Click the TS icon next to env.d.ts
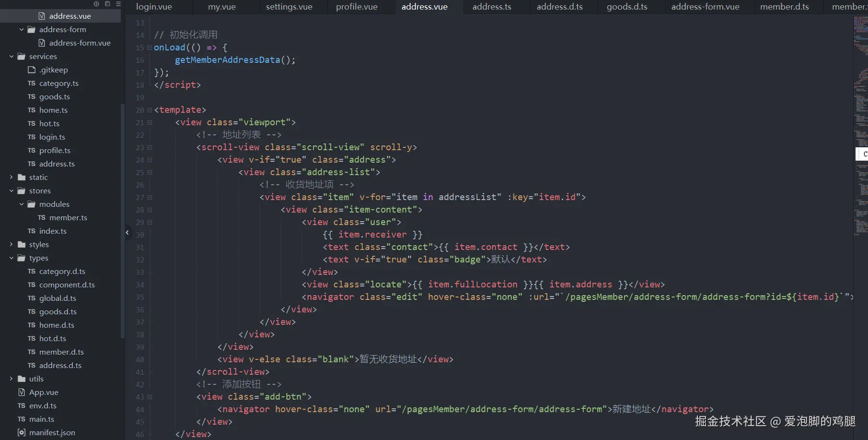 click(22, 405)
